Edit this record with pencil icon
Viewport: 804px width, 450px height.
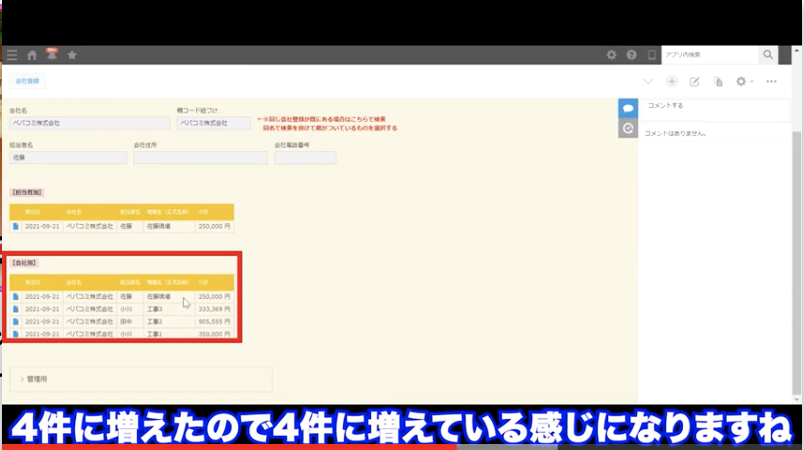694,82
